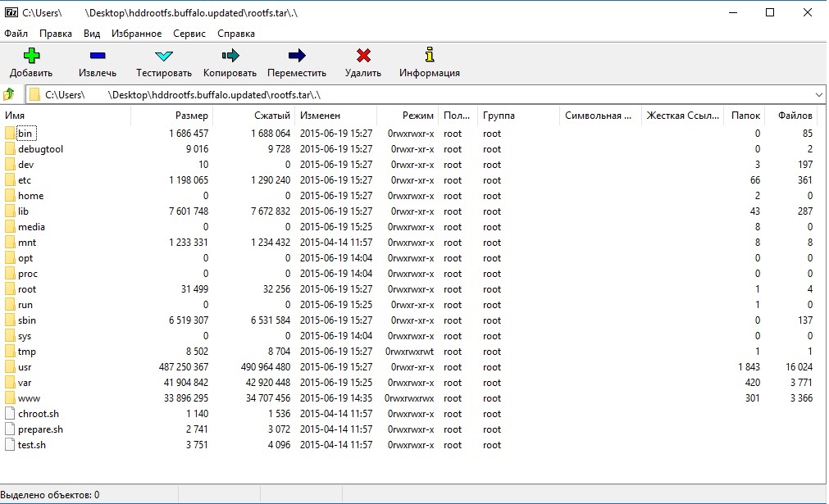Sort by the Изменен column header

[335, 116]
